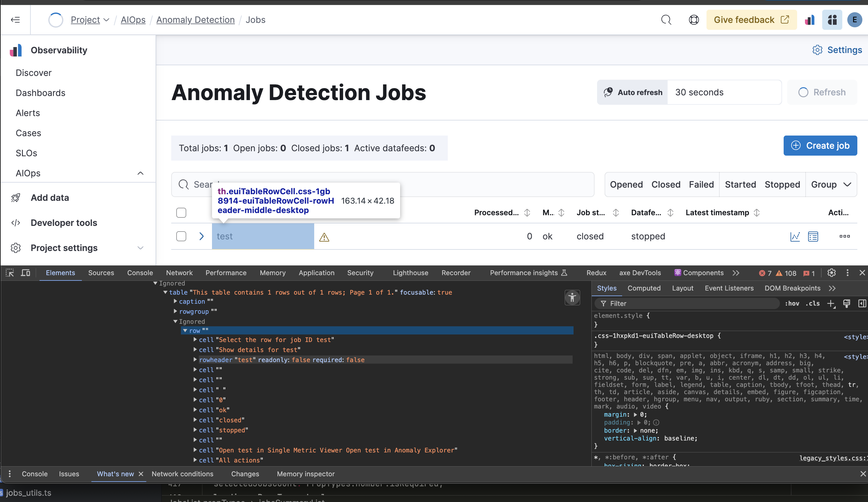Click the Create job button

pyautogui.click(x=820, y=146)
